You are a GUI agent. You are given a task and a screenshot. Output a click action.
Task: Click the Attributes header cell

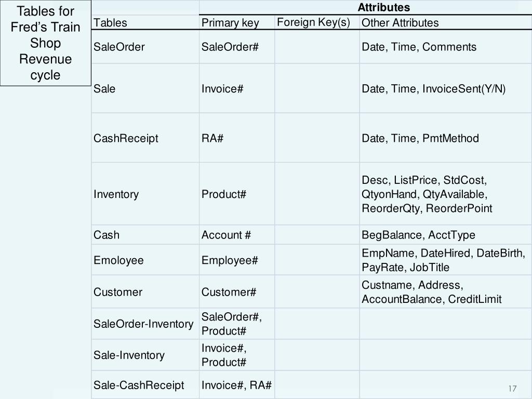pyautogui.click(x=383, y=8)
